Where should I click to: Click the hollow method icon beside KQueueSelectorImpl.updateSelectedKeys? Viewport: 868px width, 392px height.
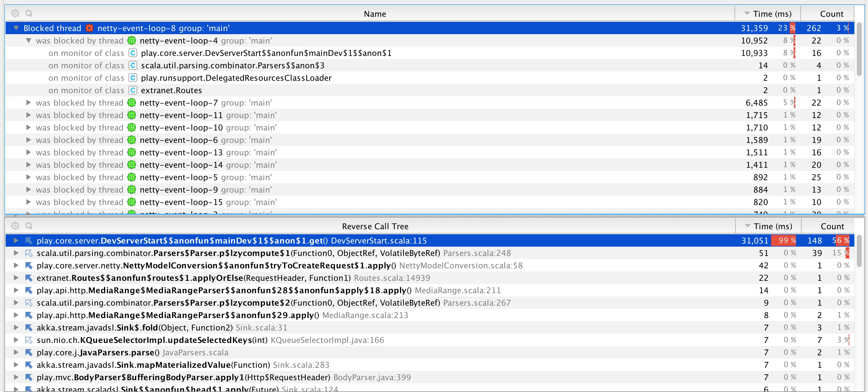click(29, 340)
